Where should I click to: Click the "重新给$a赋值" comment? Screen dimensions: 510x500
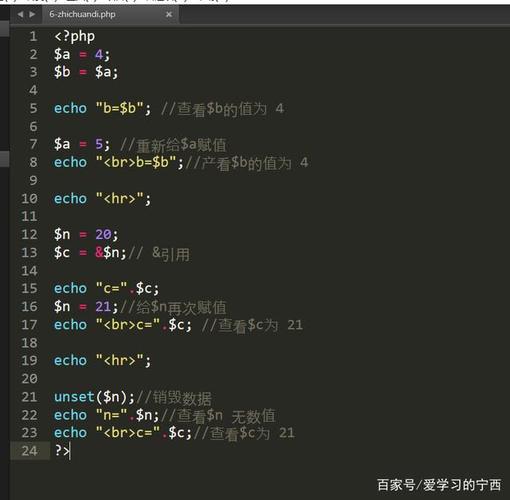tap(173, 145)
